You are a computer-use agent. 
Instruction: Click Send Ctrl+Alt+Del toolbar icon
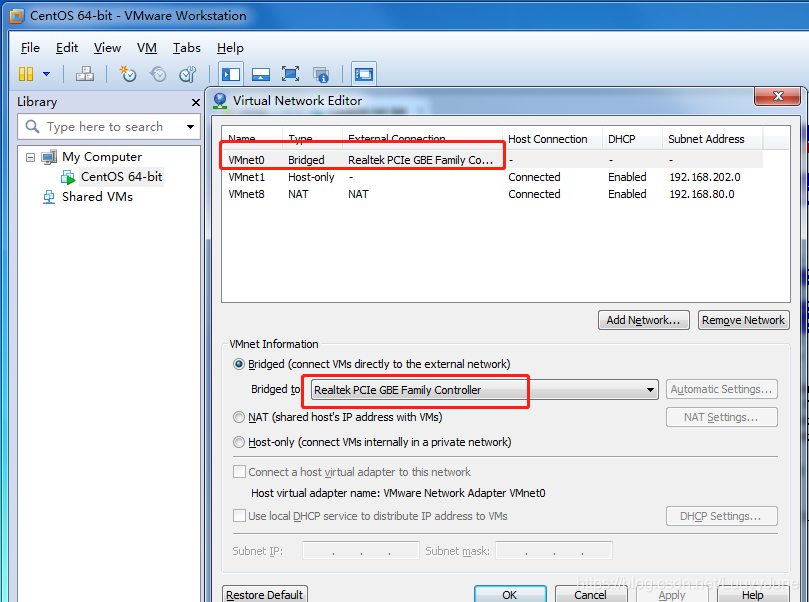(85, 74)
